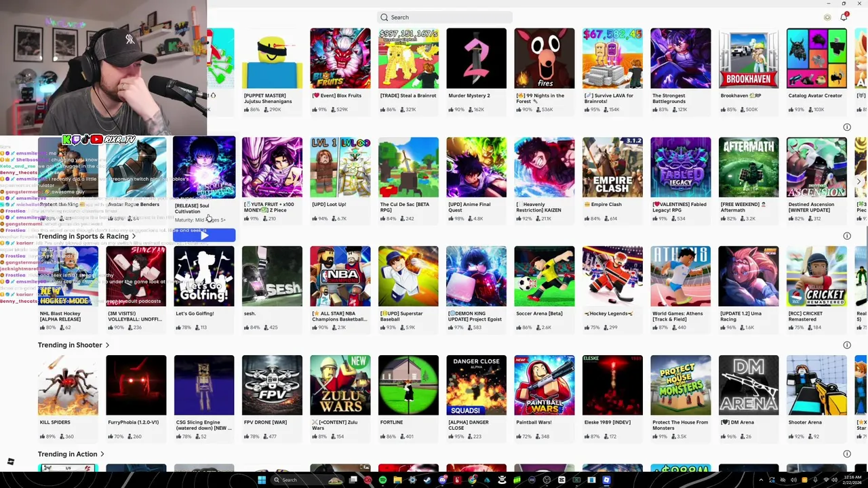Viewport: 868px width, 488px height.
Task: Open the Trending in Shooter heading link
Action: (x=70, y=345)
